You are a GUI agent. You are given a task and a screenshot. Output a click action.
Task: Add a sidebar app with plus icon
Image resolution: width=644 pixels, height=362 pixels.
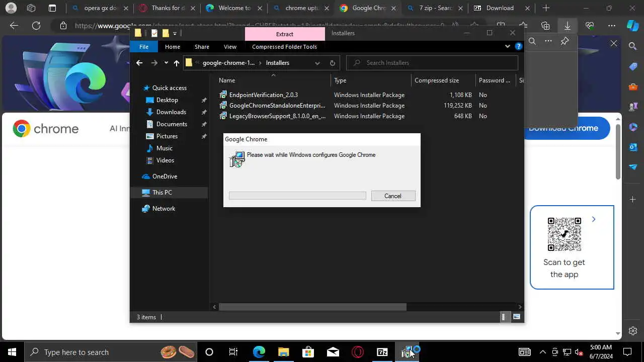[x=633, y=200]
